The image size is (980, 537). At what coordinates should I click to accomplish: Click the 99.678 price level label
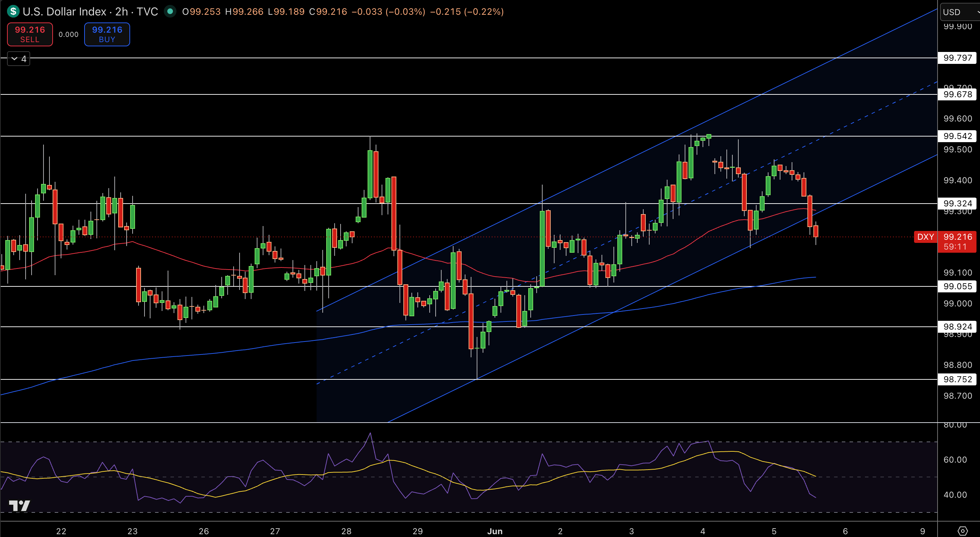[958, 94]
